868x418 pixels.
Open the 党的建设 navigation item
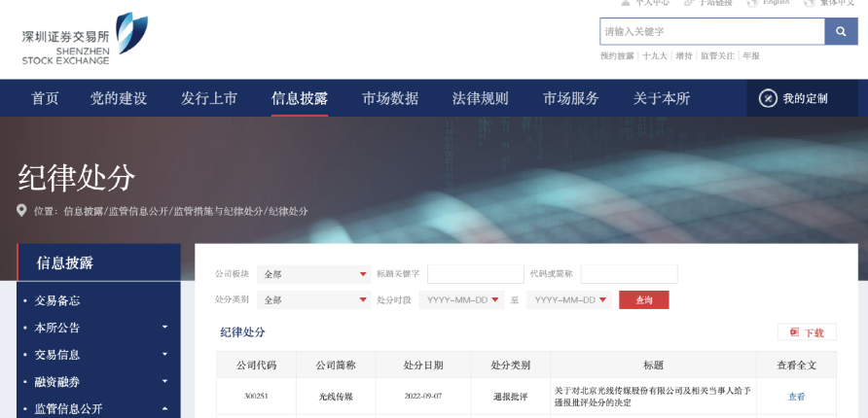119,98
